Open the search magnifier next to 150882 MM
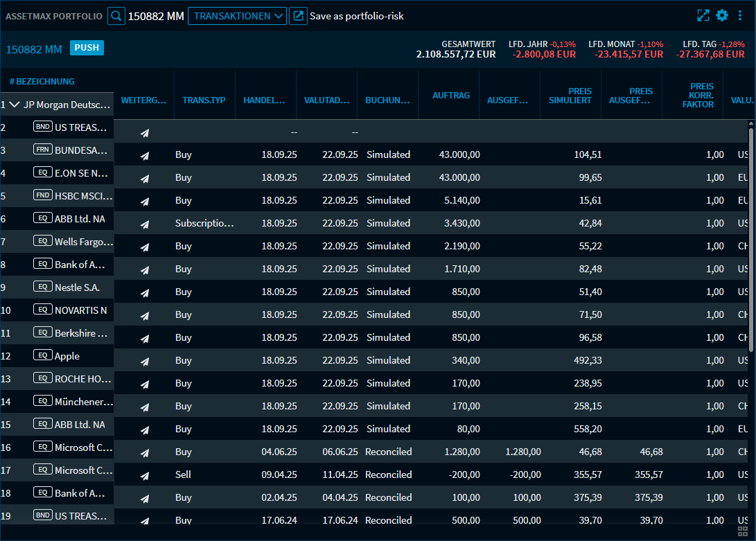This screenshot has height=541, width=756. (x=116, y=15)
